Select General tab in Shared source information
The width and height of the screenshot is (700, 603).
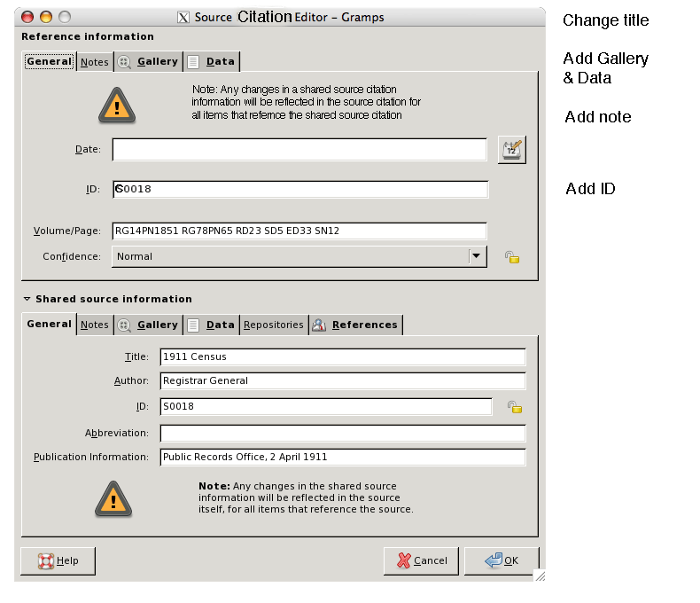[x=49, y=324]
